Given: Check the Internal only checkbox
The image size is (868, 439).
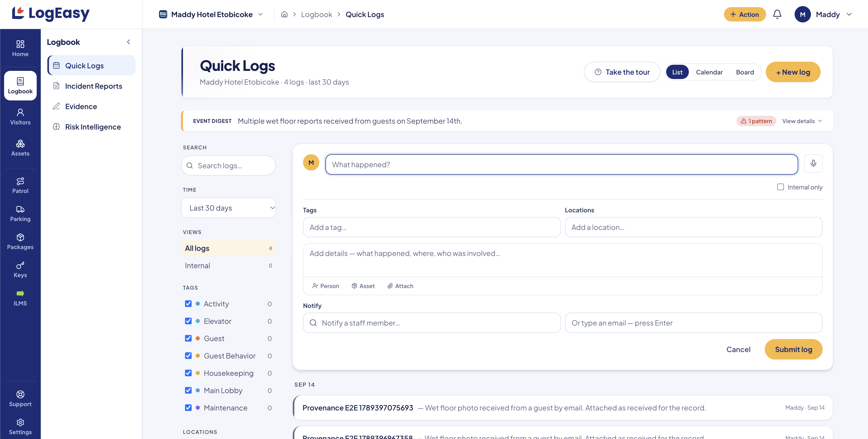Looking at the screenshot, I should point(780,187).
